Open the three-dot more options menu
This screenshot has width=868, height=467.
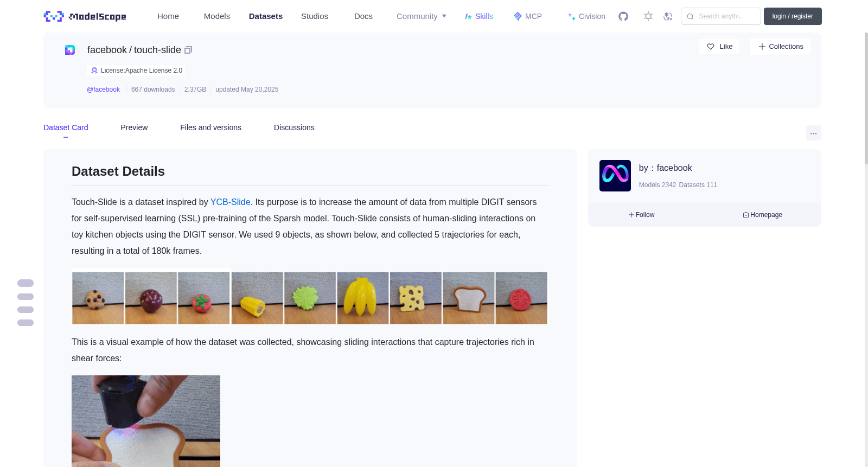click(814, 133)
